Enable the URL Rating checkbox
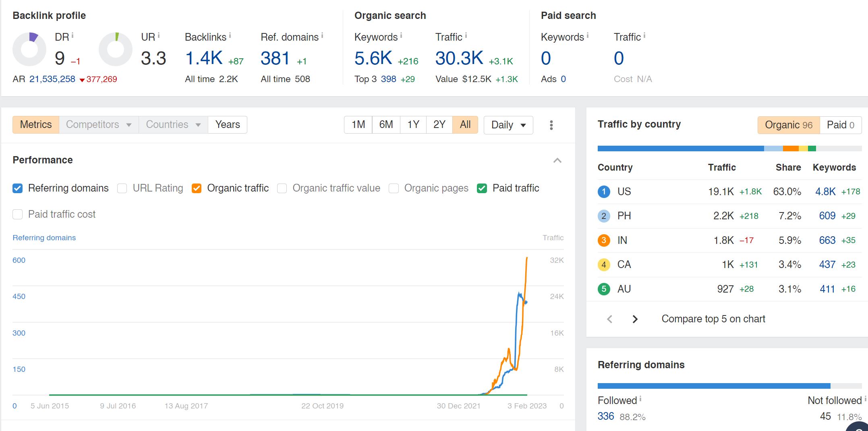Screen dimensions: 868x431 (x=122, y=188)
